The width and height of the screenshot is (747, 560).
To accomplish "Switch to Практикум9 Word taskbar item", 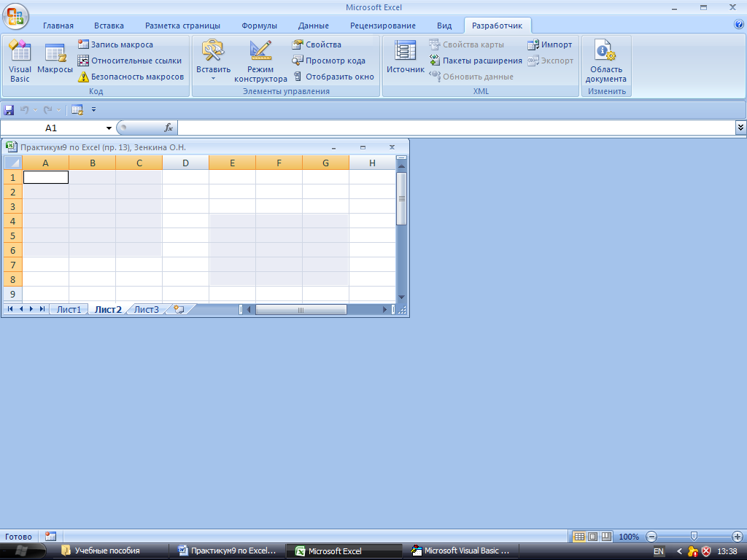I will (228, 551).
